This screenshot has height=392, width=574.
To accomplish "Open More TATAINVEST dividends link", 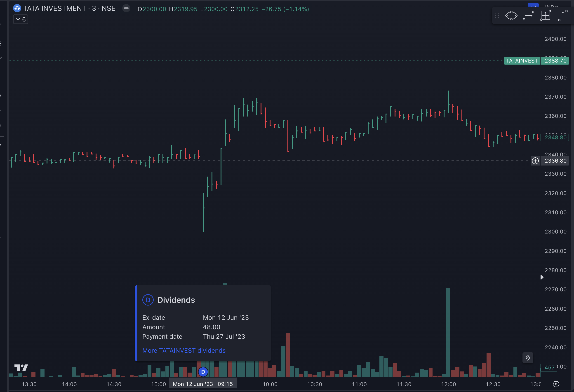I will coord(184,350).
